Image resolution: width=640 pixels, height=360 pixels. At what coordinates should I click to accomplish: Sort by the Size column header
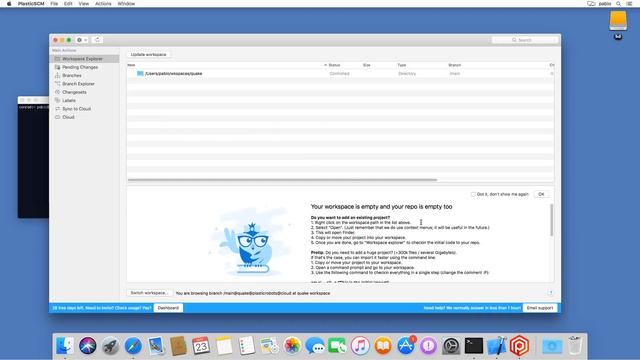[367, 65]
